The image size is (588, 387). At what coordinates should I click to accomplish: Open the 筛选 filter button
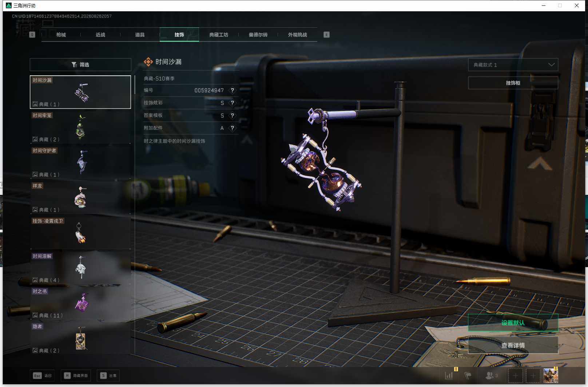[x=80, y=64]
